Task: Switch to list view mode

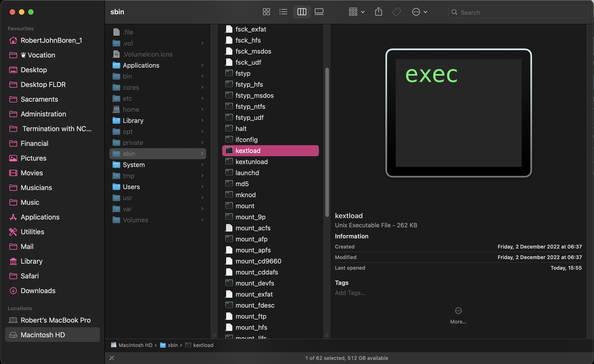Action: (x=283, y=12)
